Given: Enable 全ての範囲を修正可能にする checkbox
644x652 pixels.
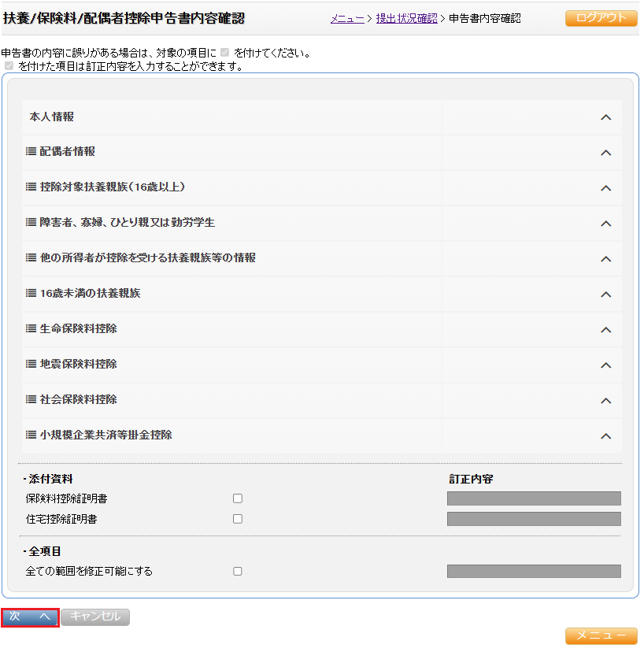Looking at the screenshot, I should (x=238, y=572).
